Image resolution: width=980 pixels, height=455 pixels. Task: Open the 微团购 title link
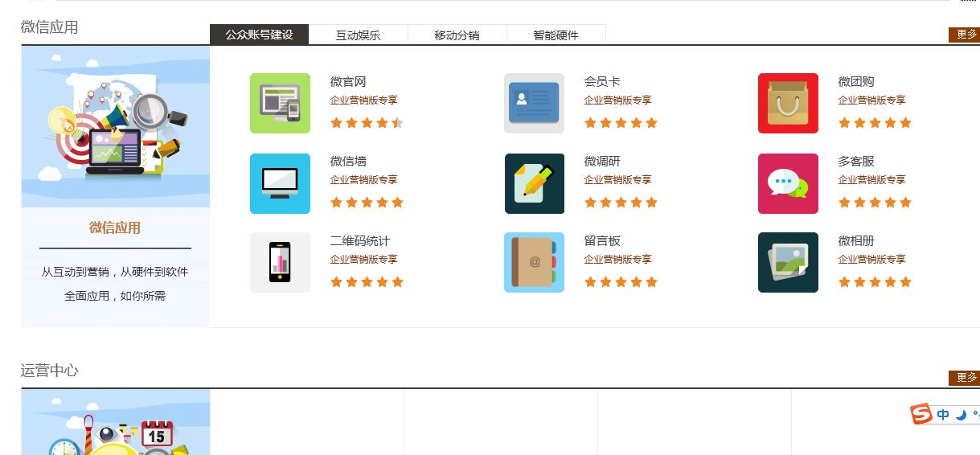click(x=856, y=81)
